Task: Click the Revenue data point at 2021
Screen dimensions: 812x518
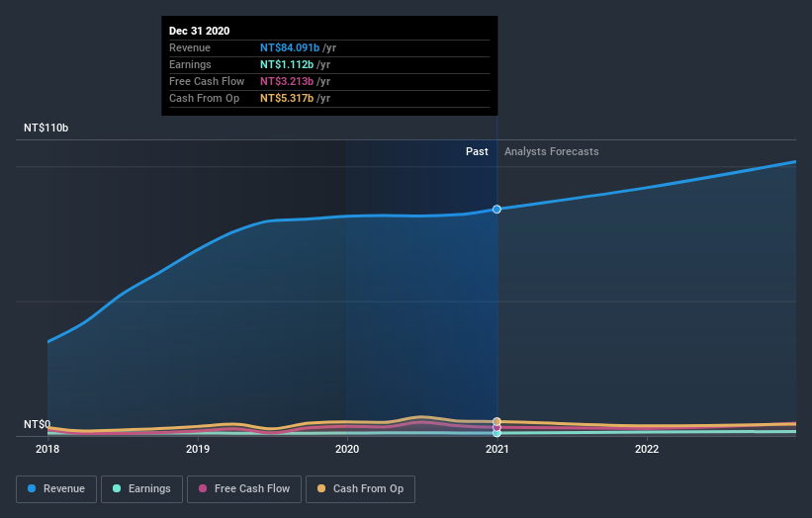Action: tap(496, 209)
